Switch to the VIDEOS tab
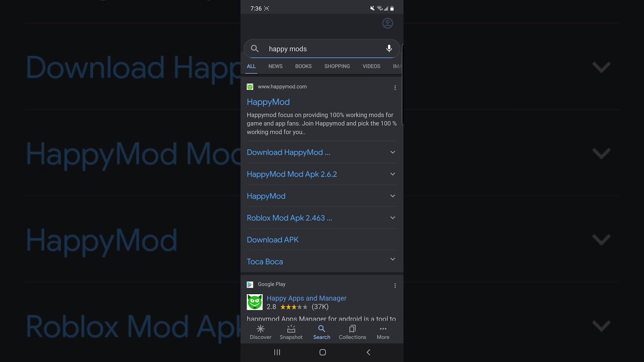The width and height of the screenshot is (644, 362). tap(371, 66)
